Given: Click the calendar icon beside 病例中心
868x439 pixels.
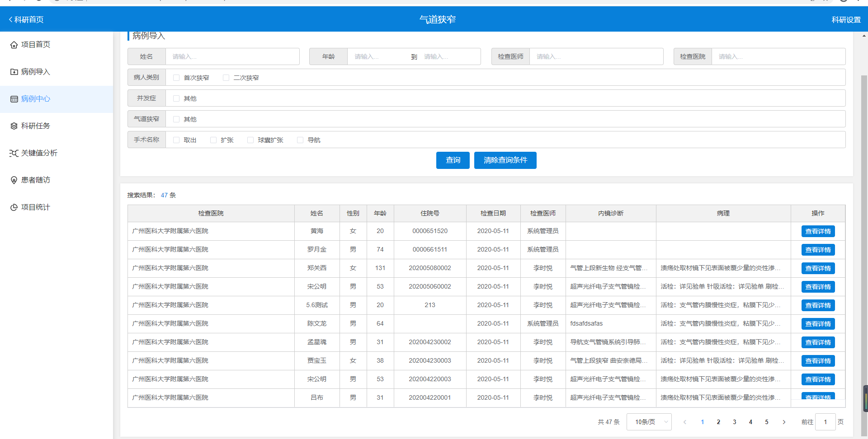Looking at the screenshot, I should tap(14, 99).
